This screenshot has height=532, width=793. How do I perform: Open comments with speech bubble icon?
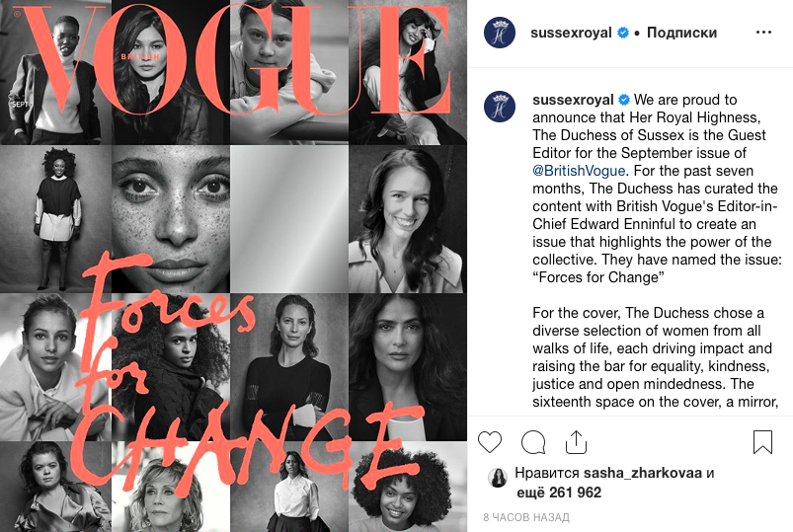pos(533,442)
